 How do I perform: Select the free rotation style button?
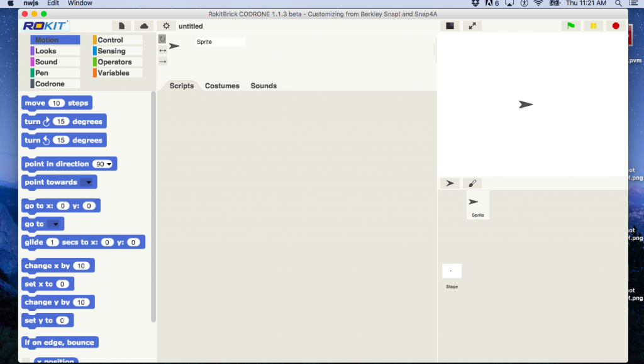point(162,39)
